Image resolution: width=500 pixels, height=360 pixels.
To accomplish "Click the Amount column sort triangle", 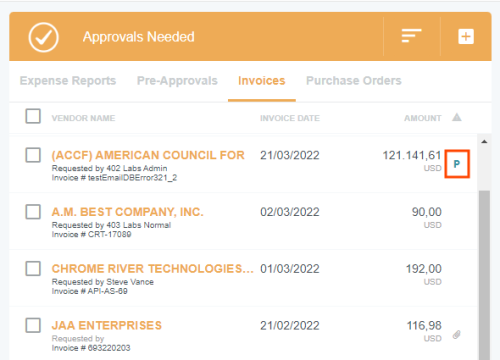I will 457,117.
